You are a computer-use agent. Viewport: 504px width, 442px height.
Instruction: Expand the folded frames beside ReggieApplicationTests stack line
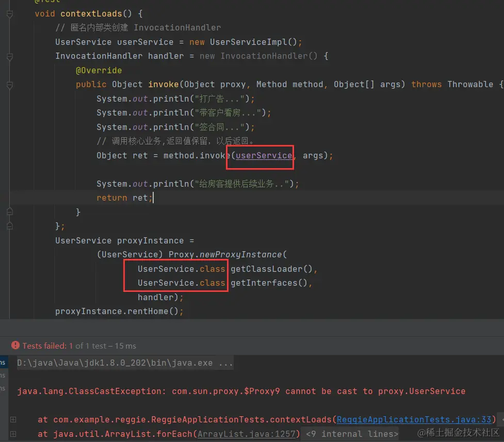(x=13, y=419)
